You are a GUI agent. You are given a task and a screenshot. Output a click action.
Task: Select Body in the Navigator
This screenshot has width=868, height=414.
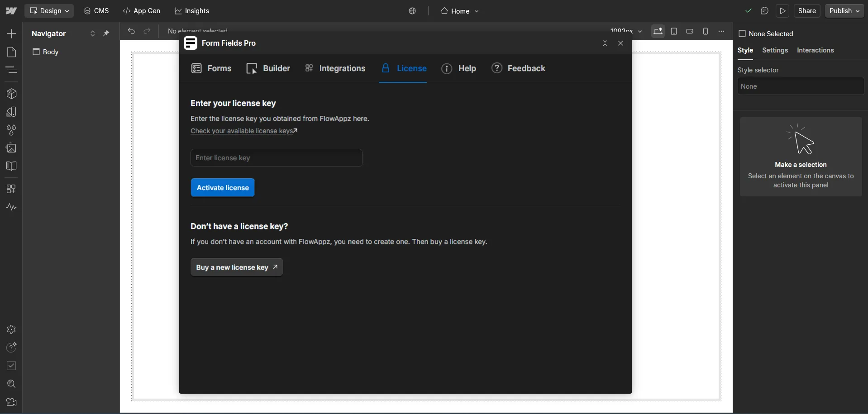[x=46, y=52]
